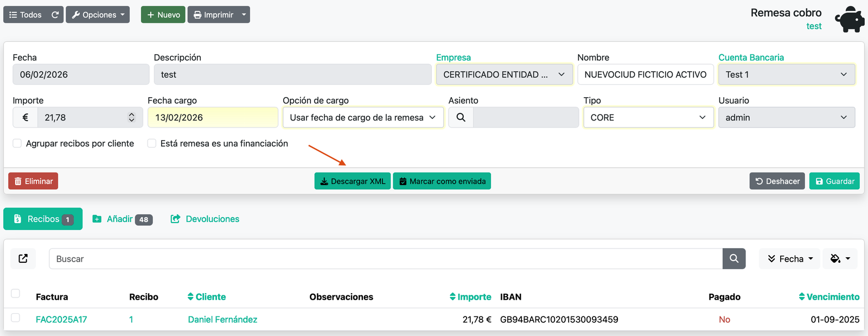Click Marcar como enviada button
The height and width of the screenshot is (336, 868).
[x=442, y=181]
